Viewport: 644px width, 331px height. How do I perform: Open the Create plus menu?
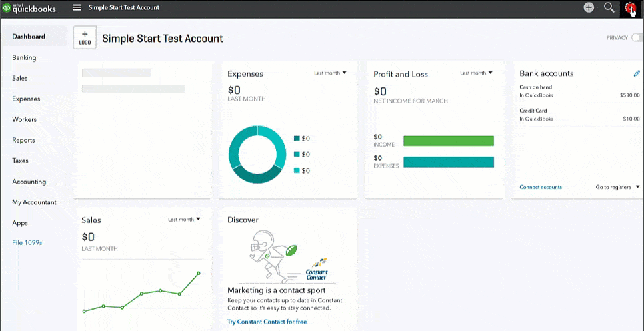[589, 7]
